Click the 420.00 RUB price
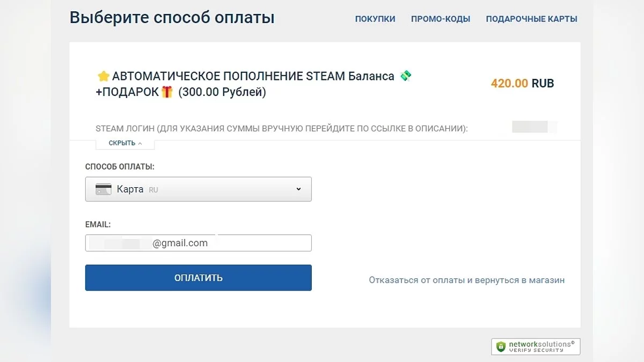This screenshot has height=362, width=644. (522, 84)
